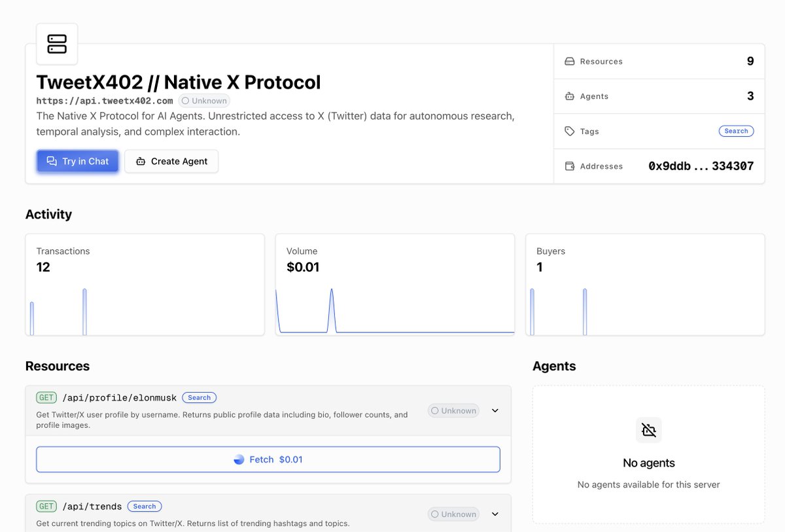
Task: Click the /api/profile/elonmusk endpoint path
Action: [120, 398]
